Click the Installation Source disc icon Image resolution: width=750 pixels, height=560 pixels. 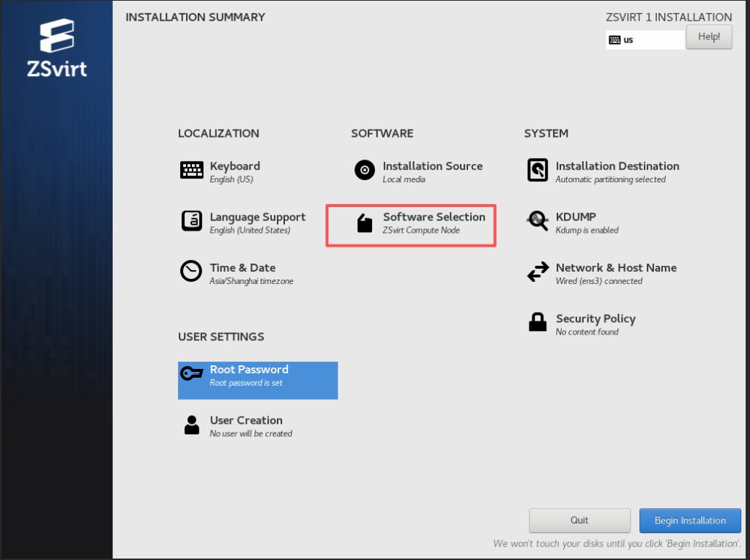[x=365, y=170]
